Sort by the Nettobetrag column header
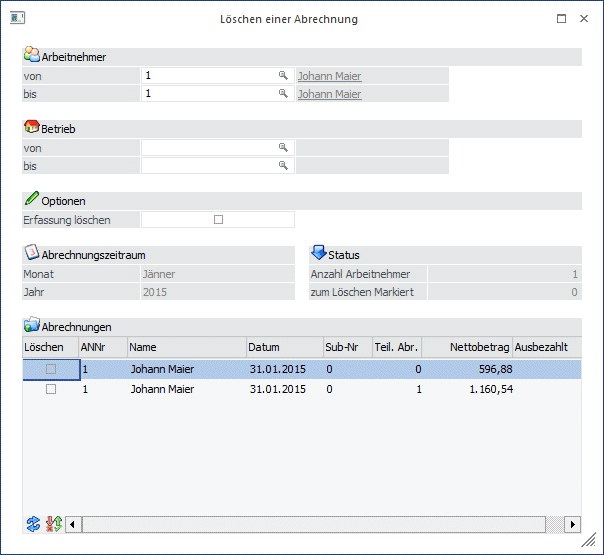 point(466,347)
